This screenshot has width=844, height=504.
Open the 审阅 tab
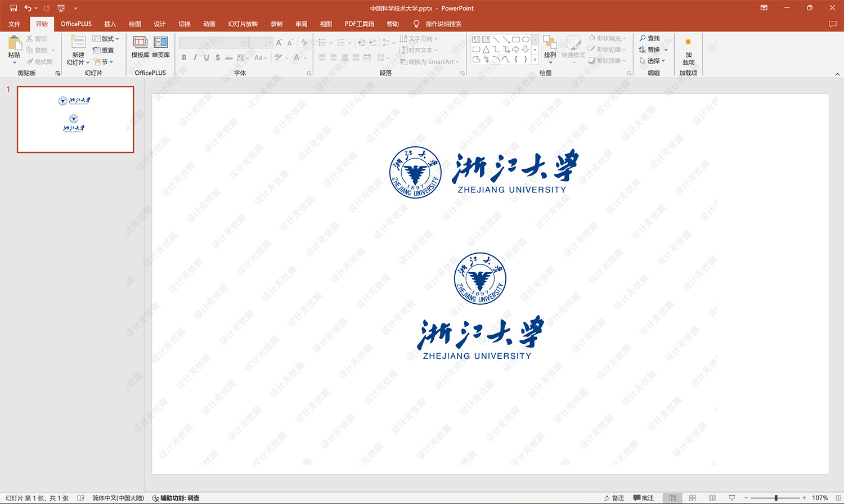301,24
